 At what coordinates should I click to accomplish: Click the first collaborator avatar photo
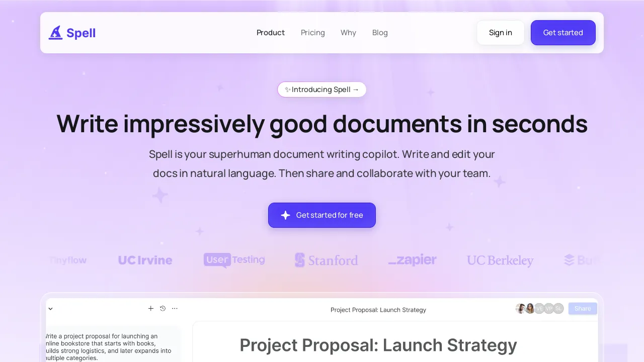click(521, 309)
